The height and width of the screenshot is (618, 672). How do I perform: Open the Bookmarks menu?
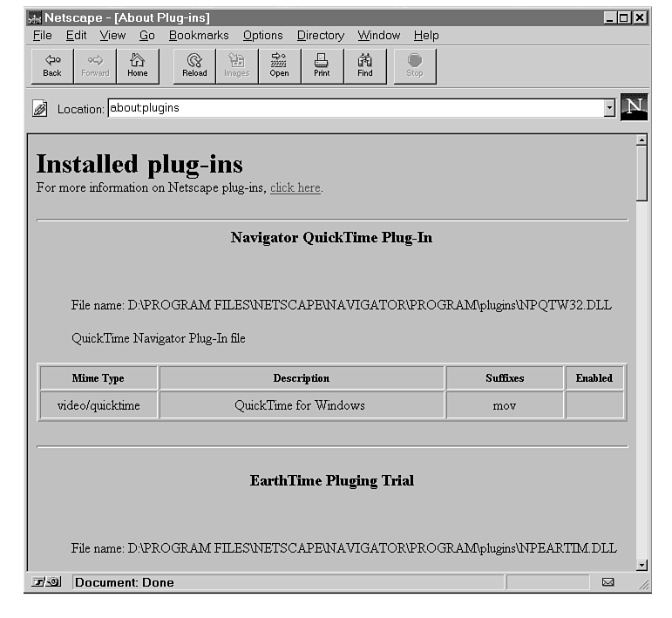click(x=199, y=36)
